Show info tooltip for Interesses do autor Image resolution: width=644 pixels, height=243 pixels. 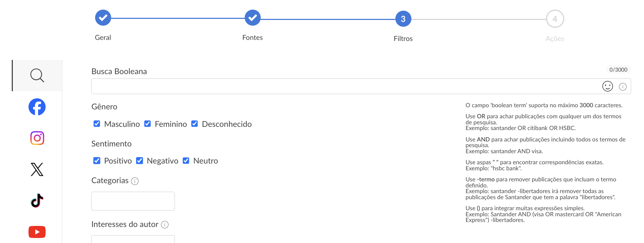click(x=165, y=224)
